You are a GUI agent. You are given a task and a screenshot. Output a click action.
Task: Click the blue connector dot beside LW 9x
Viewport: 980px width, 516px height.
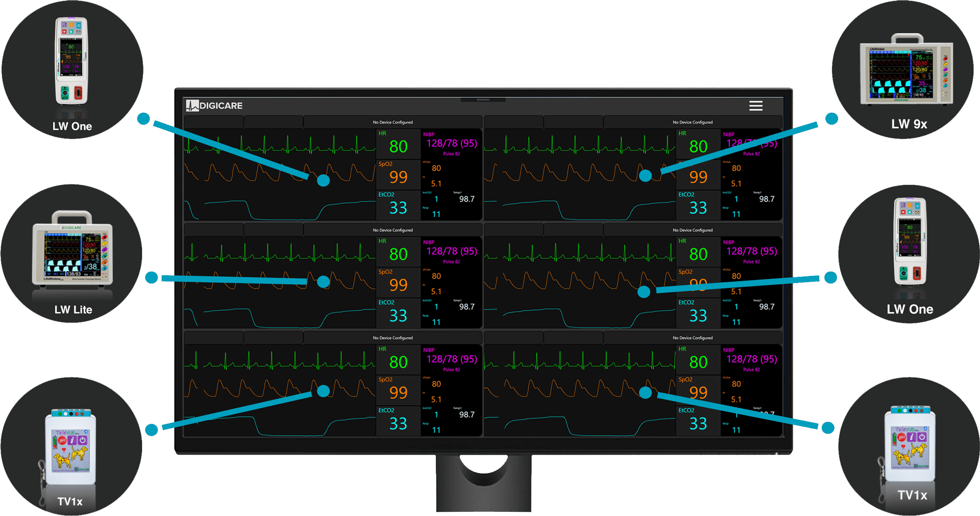831,119
